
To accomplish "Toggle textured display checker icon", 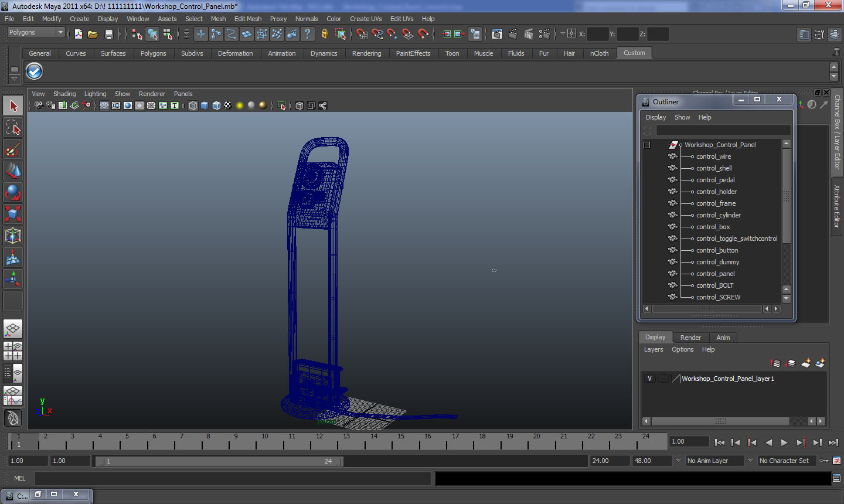I will click(x=228, y=105).
